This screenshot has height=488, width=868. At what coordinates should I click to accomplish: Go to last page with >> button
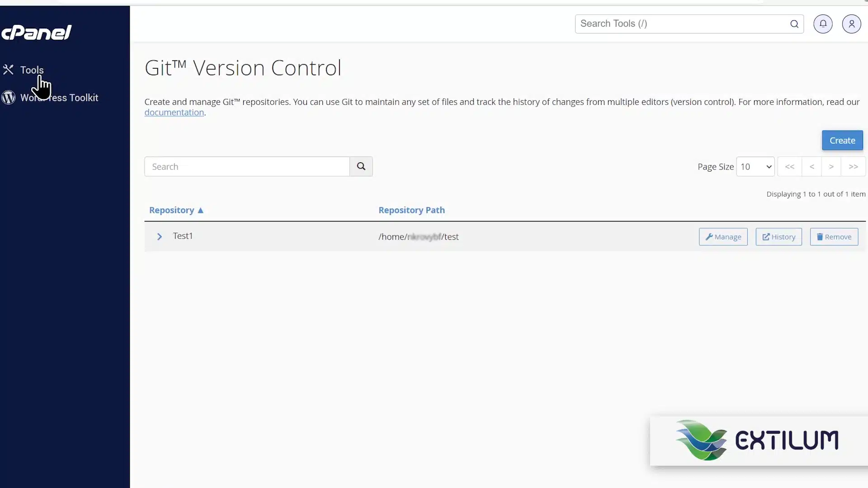[853, 167]
